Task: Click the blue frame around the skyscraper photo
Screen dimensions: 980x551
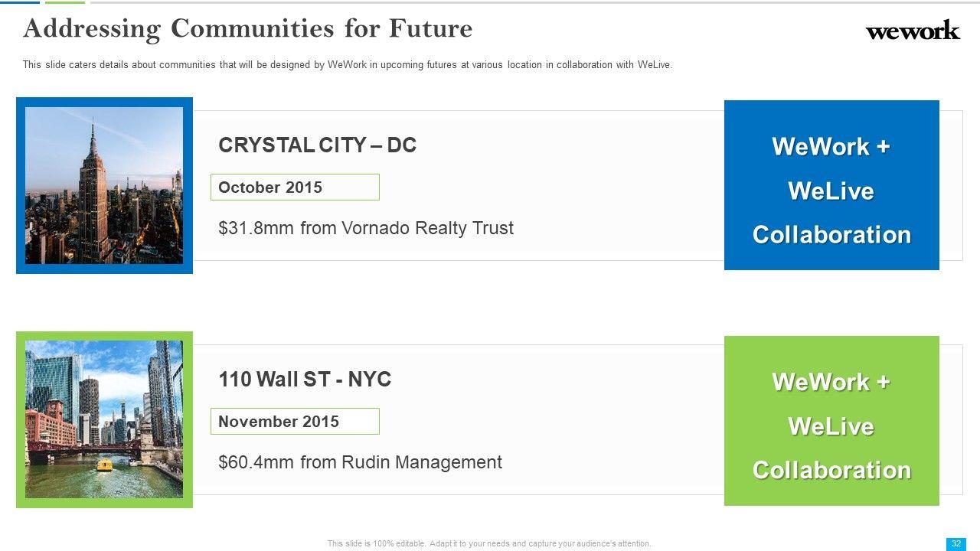Action: (x=21, y=185)
